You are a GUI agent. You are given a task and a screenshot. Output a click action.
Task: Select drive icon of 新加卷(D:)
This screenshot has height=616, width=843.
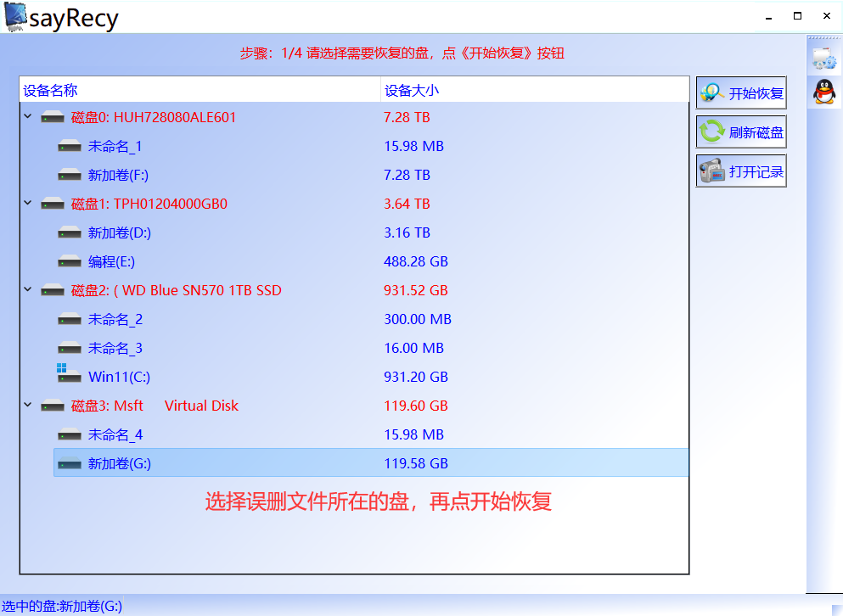[x=70, y=232]
